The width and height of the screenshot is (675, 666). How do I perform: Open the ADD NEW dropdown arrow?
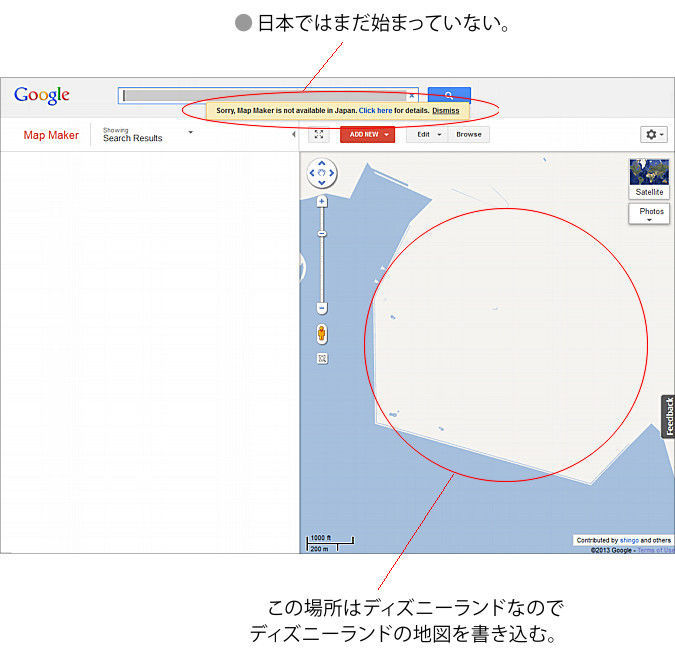pos(386,135)
